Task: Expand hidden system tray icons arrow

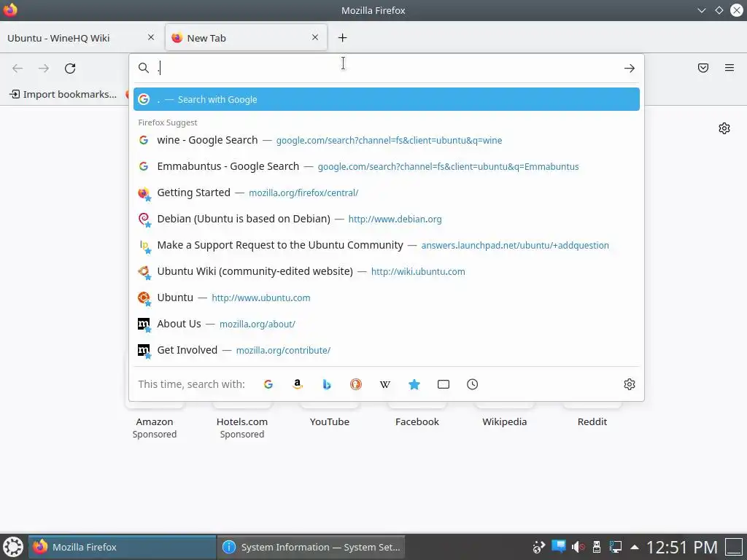Action: [x=635, y=547]
